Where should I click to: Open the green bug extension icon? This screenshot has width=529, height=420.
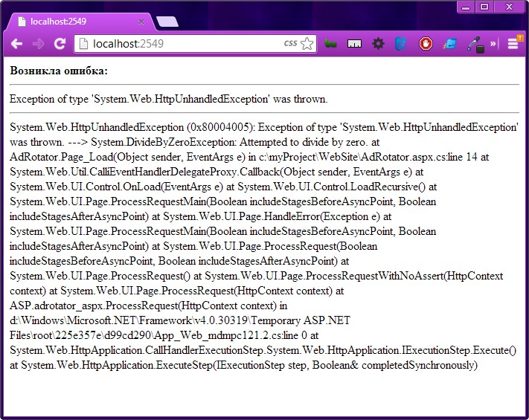(330, 44)
